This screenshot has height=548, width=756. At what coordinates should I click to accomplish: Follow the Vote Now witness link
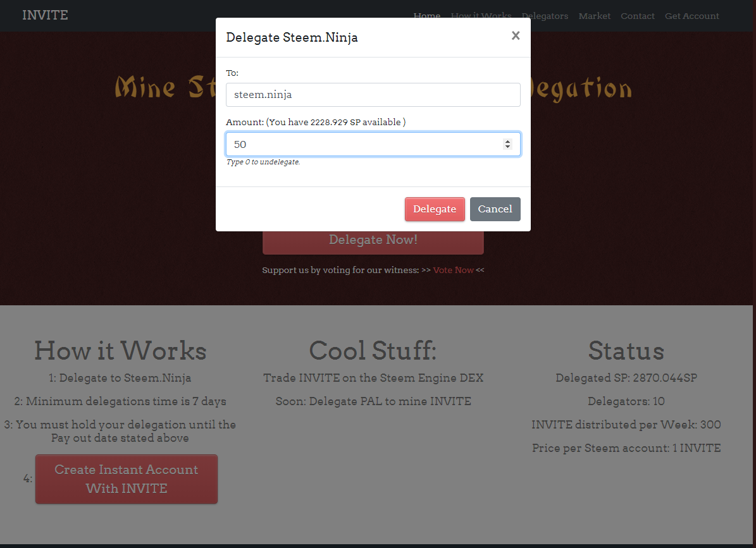click(453, 270)
